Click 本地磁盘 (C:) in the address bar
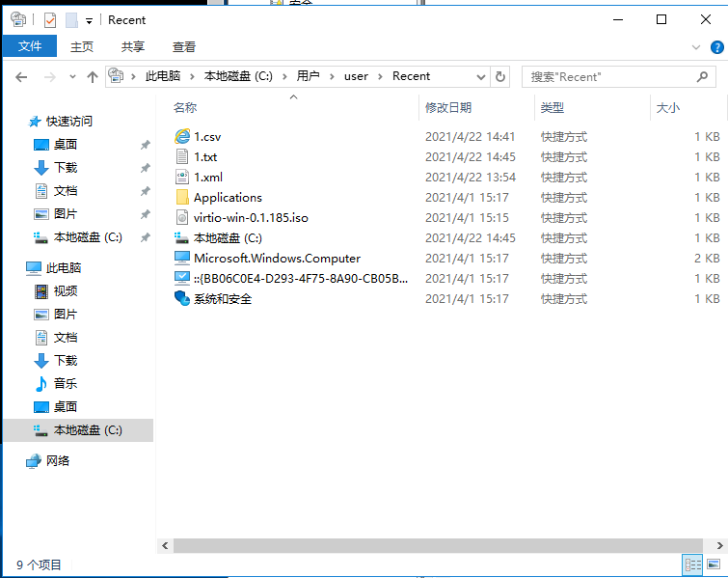 (238, 76)
